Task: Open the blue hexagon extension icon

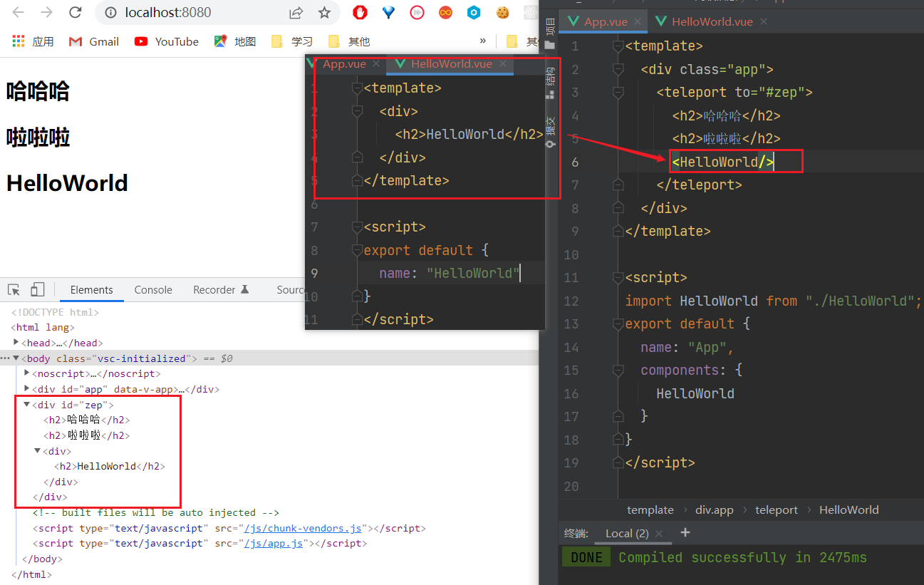Action: click(x=474, y=13)
